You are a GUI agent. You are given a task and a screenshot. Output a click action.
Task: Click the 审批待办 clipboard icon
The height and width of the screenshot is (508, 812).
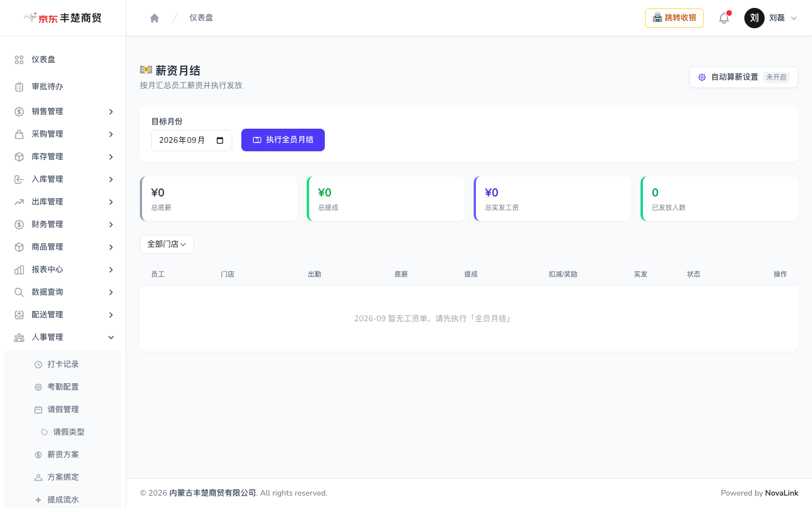(x=19, y=87)
